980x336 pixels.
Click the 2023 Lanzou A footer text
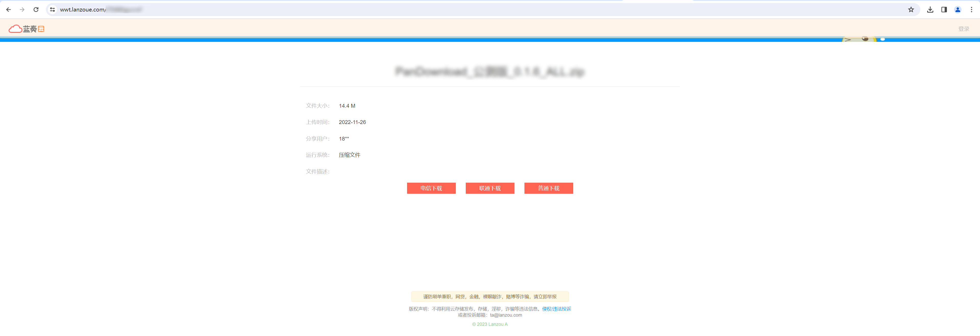(x=490, y=324)
